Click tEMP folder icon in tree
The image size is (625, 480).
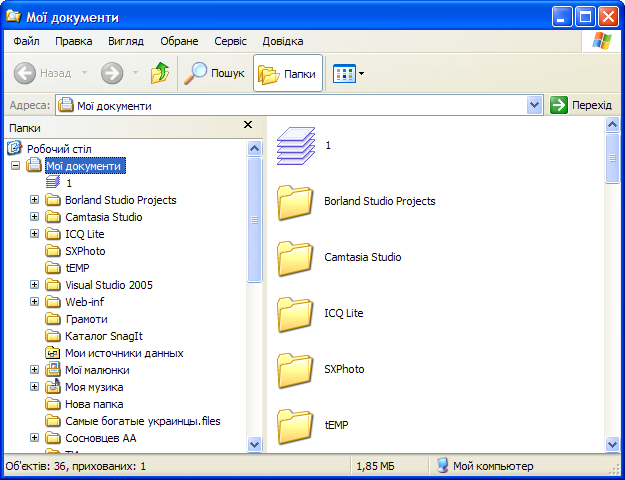tap(53, 268)
